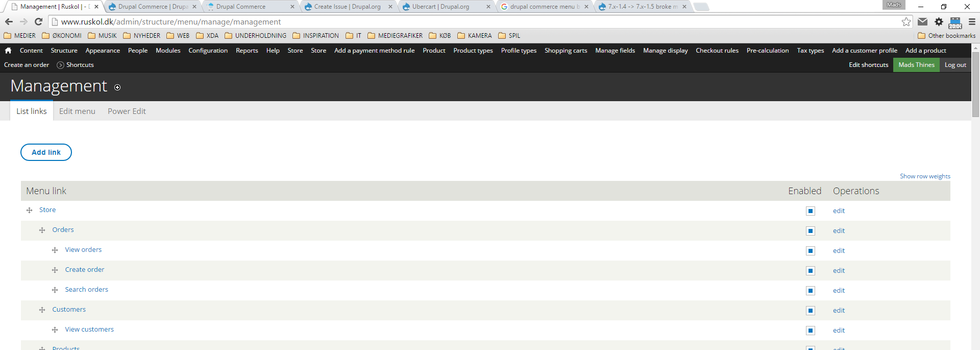The image size is (980, 350).
Task: Click the drag handle for Orders row
Action: tap(42, 230)
